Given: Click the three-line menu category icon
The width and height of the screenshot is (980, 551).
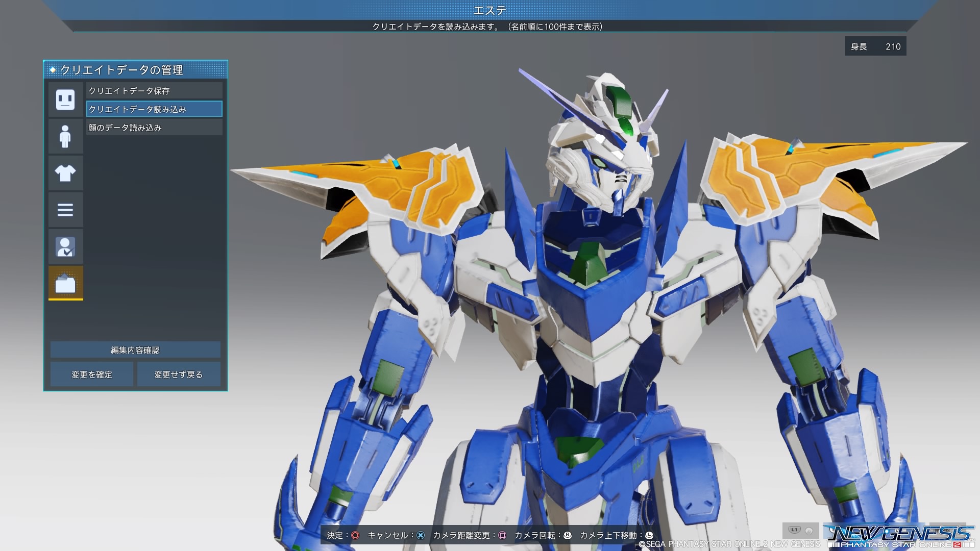Looking at the screenshot, I should click(65, 210).
